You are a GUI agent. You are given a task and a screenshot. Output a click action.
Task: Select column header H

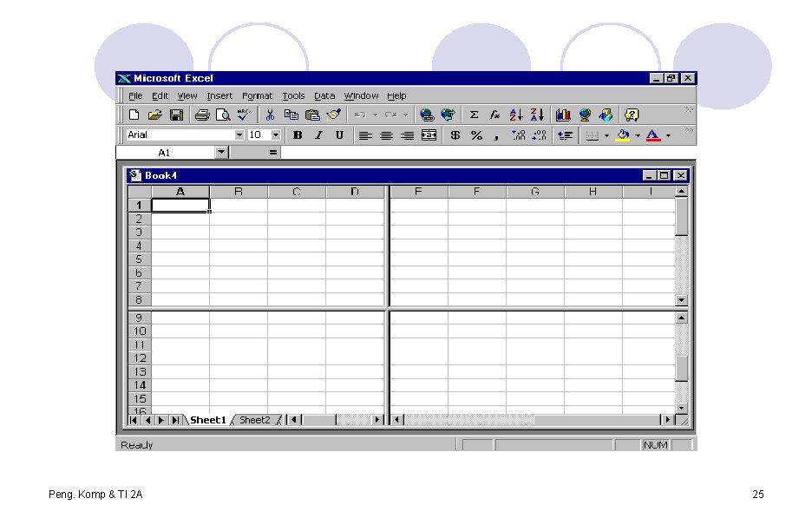click(593, 192)
